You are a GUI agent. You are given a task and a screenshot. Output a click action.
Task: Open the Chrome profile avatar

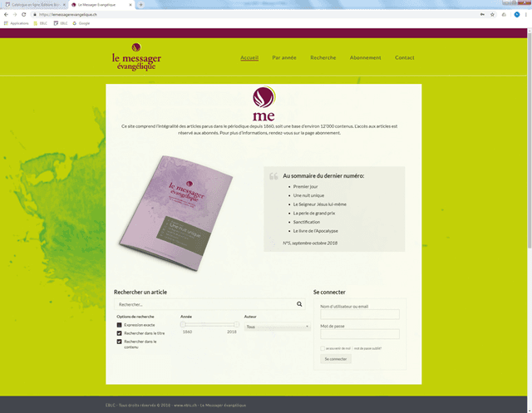click(517, 15)
